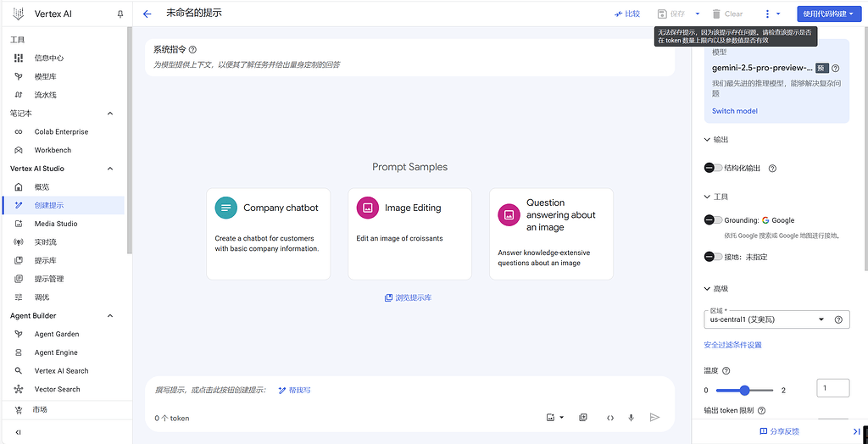This screenshot has height=444, width=868.
Task: Click the help icon beside 结构化输出
Action: (773, 169)
